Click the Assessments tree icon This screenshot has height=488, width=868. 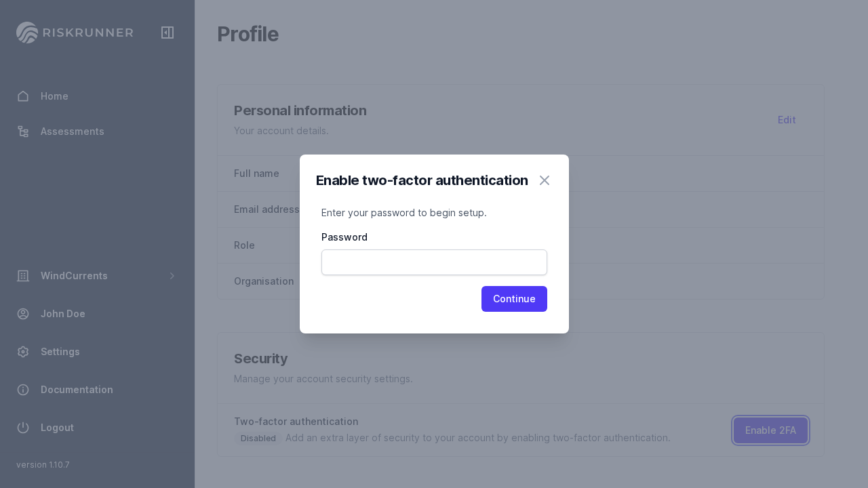pos(23,131)
